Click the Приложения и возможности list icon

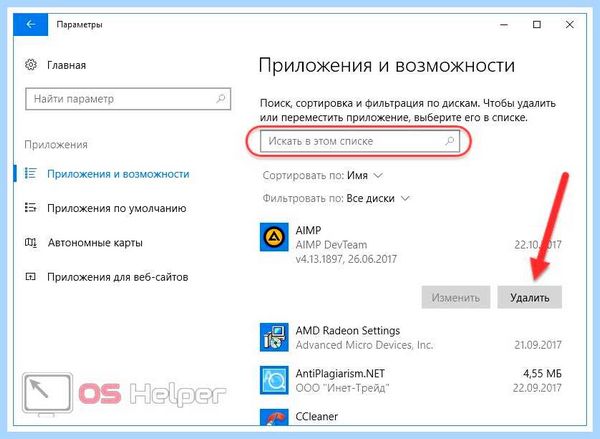click(x=31, y=173)
